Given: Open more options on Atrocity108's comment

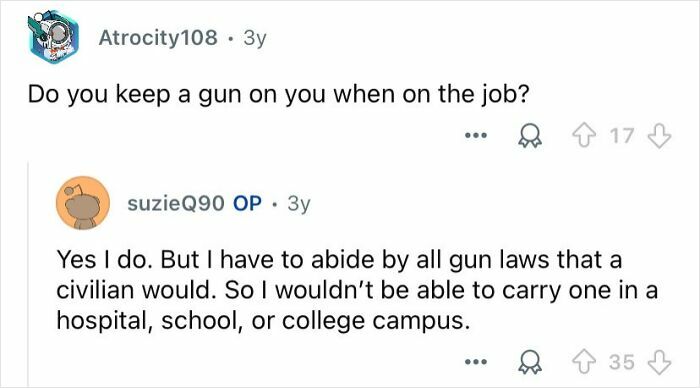Looking at the screenshot, I should [x=475, y=134].
